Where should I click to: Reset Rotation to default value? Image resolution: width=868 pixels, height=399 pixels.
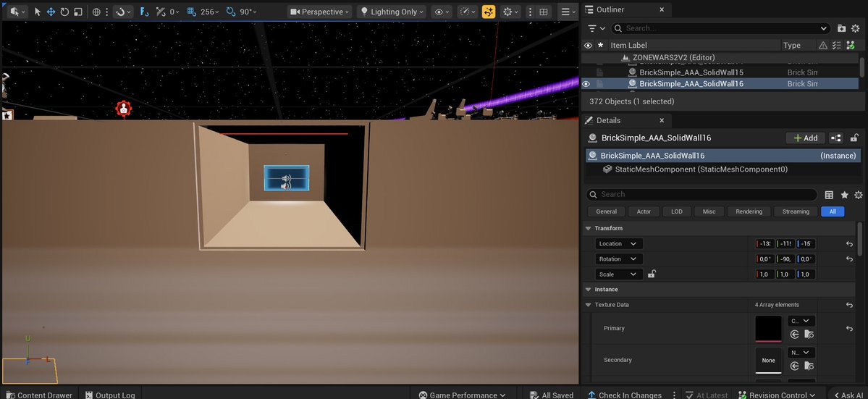coord(849,259)
